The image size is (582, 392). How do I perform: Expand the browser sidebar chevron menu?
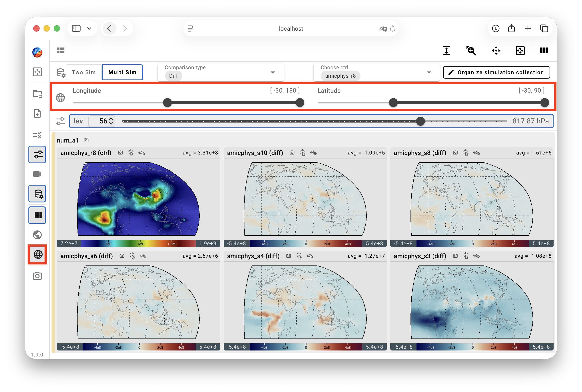89,28
